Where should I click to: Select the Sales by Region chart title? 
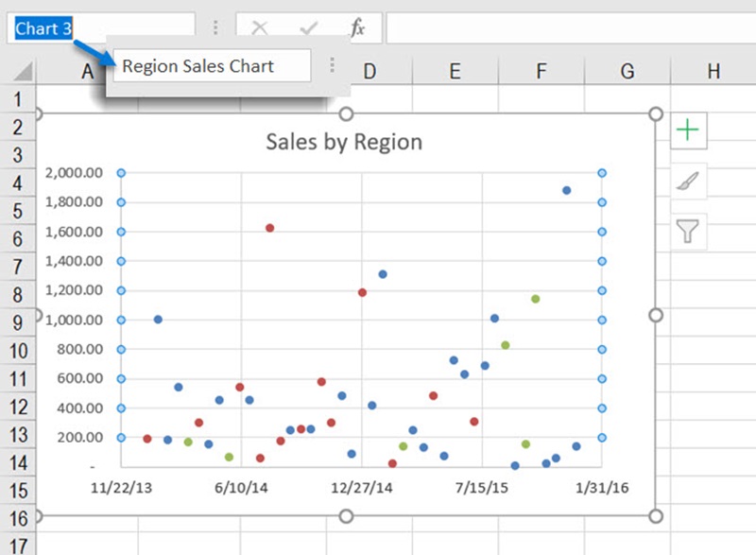[x=344, y=142]
